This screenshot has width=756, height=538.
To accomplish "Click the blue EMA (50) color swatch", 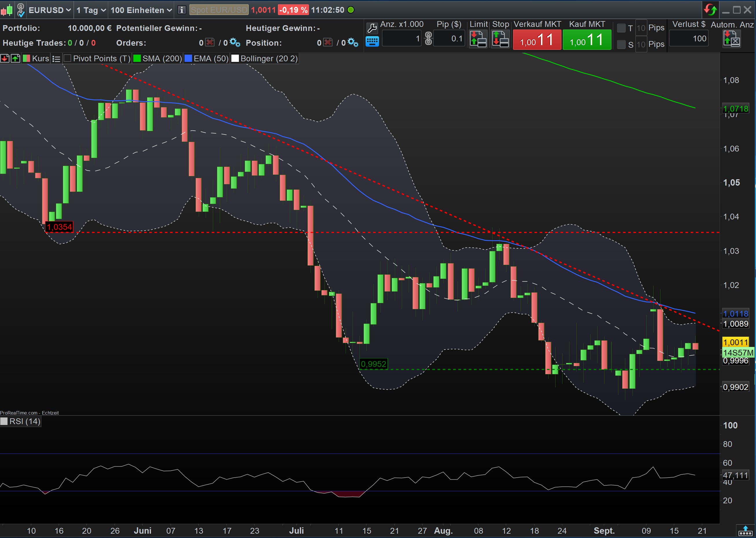I will [x=188, y=59].
